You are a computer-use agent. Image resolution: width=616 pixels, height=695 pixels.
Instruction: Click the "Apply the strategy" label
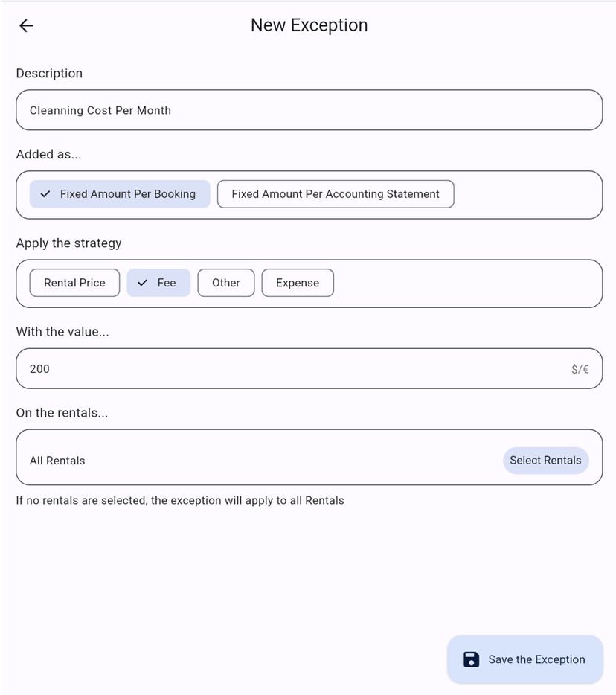[68, 243]
